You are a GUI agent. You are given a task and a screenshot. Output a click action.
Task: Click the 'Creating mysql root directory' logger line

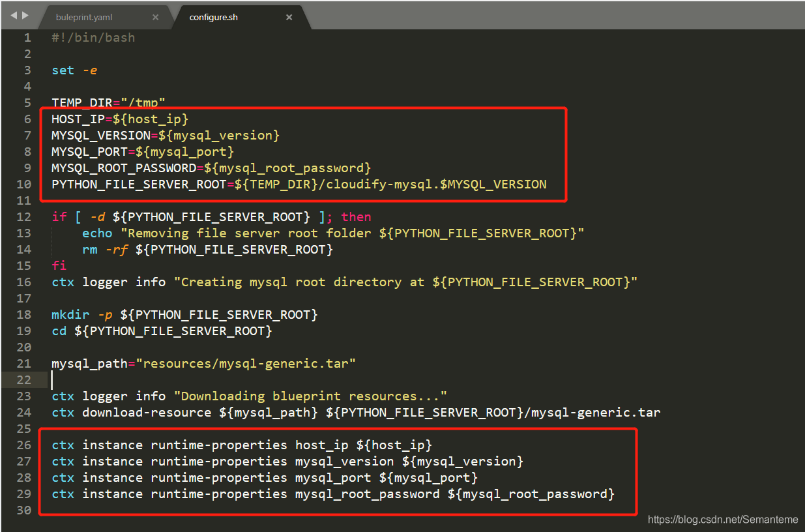tap(344, 282)
